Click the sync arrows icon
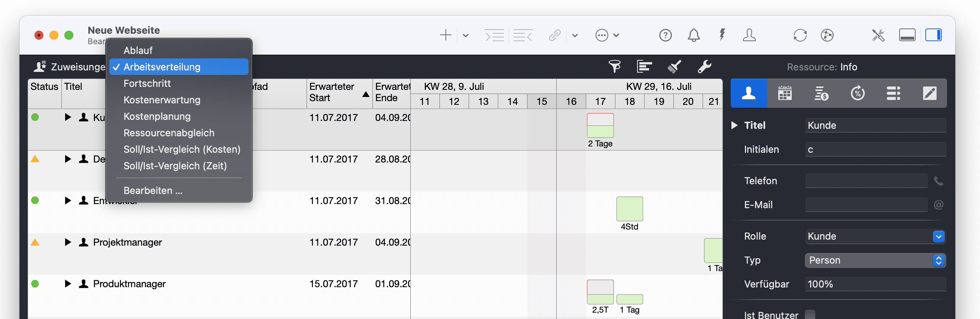Screen dimensions: 980x319 click(x=800, y=36)
